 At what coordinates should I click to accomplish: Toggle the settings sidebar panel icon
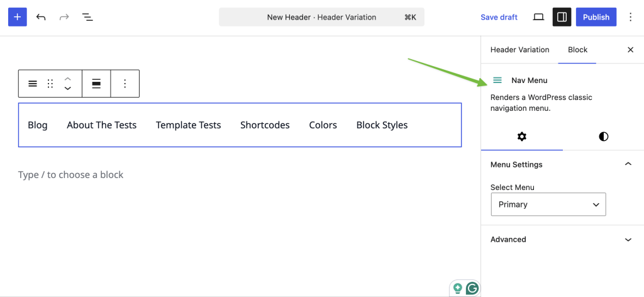pos(562,17)
